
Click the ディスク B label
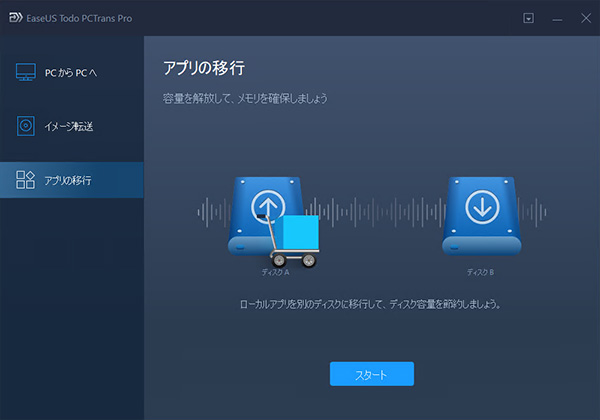tap(480, 272)
